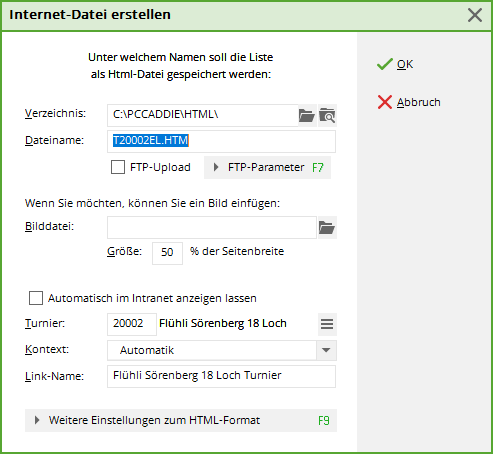Click the Turnier number field 20002
Screen dimensions: 493x454
(x=132, y=324)
